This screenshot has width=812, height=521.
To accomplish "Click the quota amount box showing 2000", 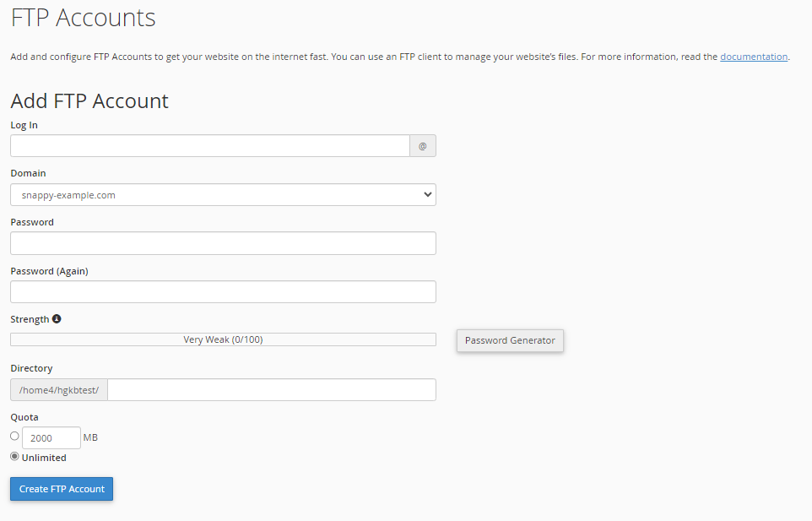I will [x=51, y=437].
